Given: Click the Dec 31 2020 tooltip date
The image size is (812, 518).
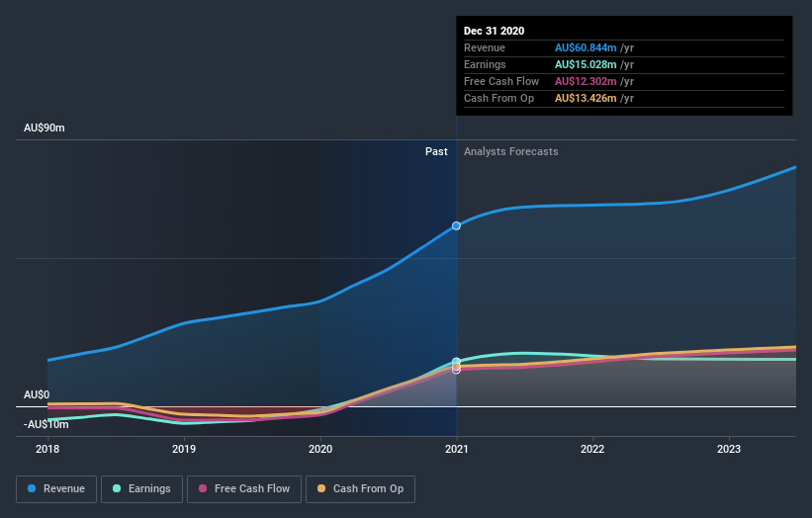Looking at the screenshot, I should [x=495, y=31].
